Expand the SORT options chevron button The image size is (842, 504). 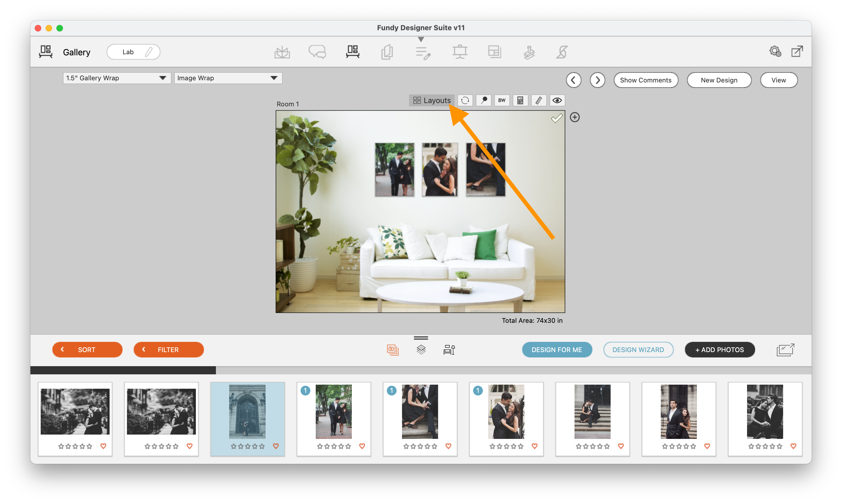tap(87, 349)
